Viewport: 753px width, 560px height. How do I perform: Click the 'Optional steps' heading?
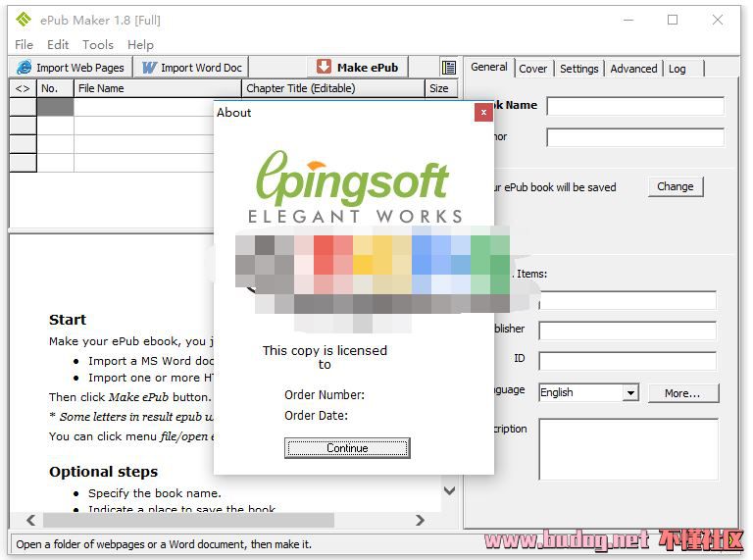(103, 472)
